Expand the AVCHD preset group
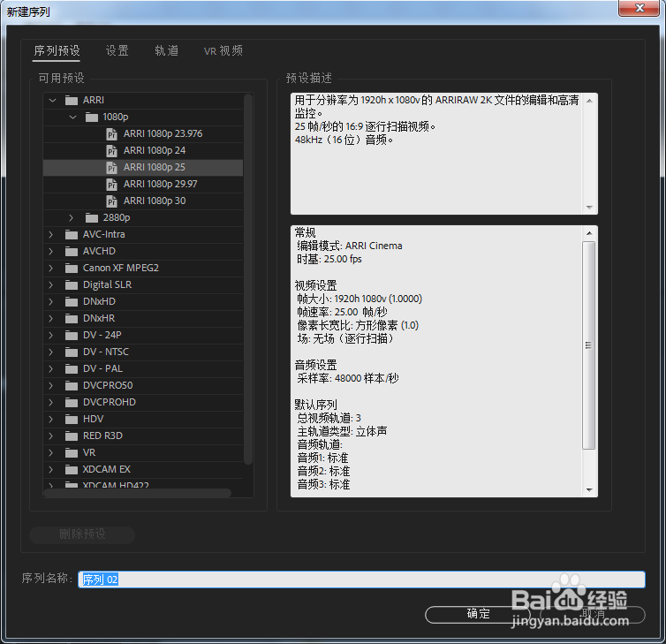Image resolution: width=666 pixels, height=644 pixels. [51, 251]
